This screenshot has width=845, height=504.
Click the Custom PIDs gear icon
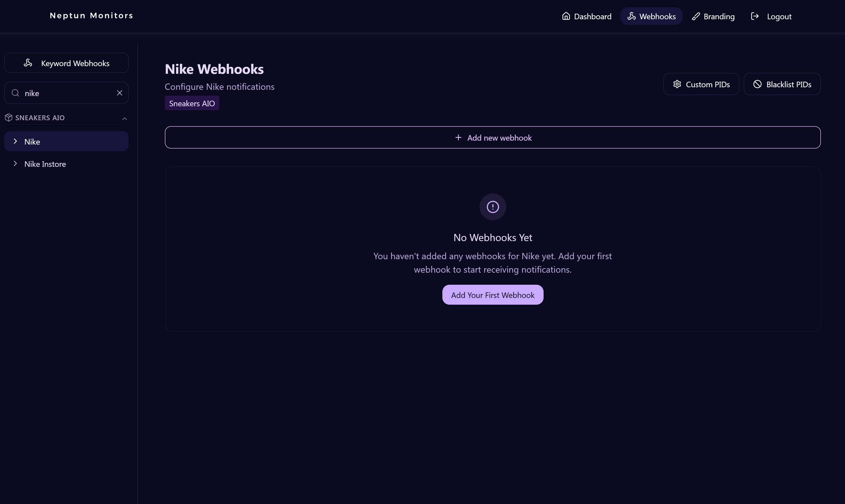click(x=677, y=84)
